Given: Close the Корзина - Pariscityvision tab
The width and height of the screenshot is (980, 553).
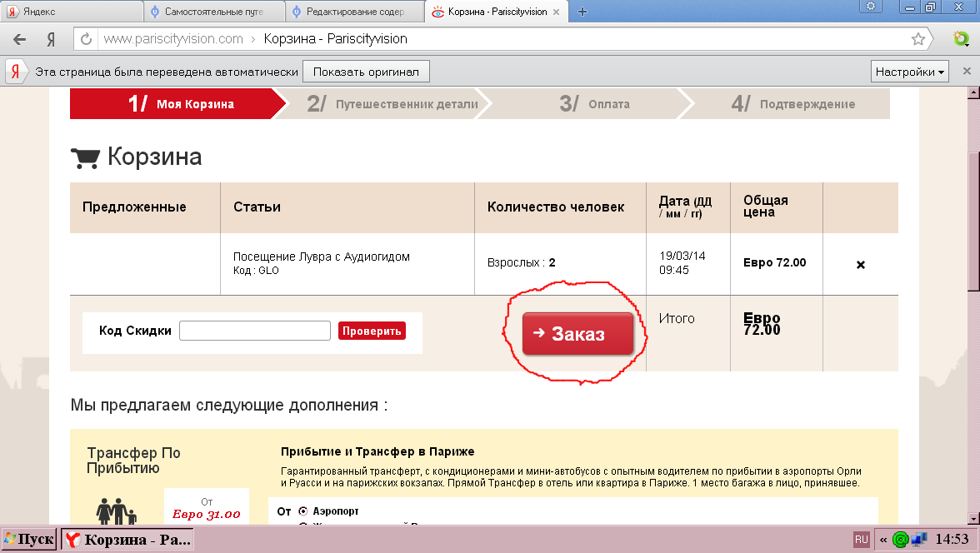Looking at the screenshot, I should (x=557, y=12).
